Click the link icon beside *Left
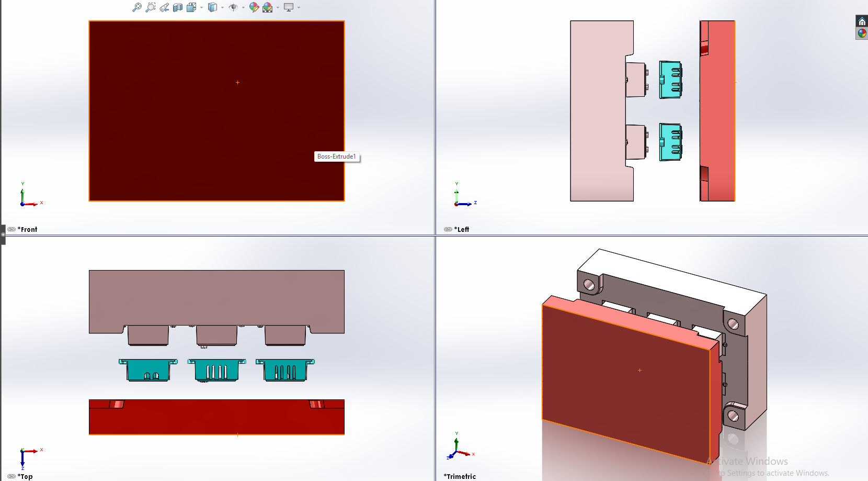This screenshot has width=868, height=481. pyautogui.click(x=448, y=229)
